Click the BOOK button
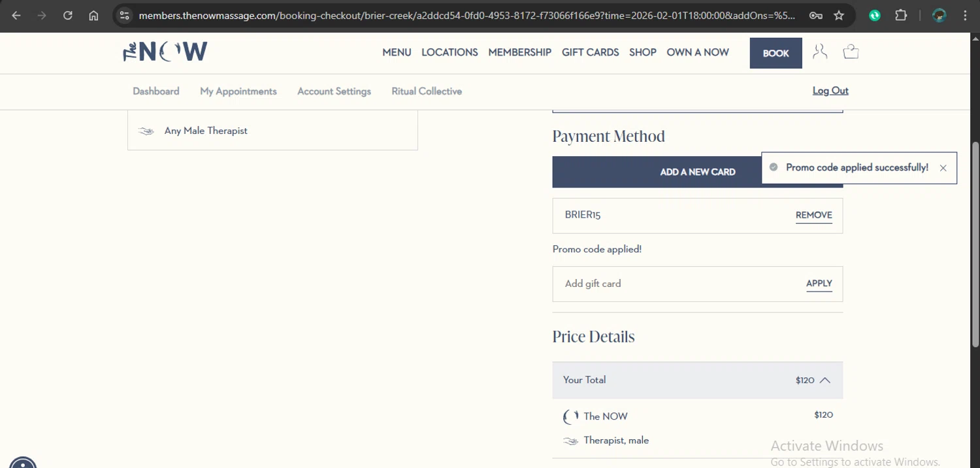Screen dimensions: 980x468 [776, 53]
